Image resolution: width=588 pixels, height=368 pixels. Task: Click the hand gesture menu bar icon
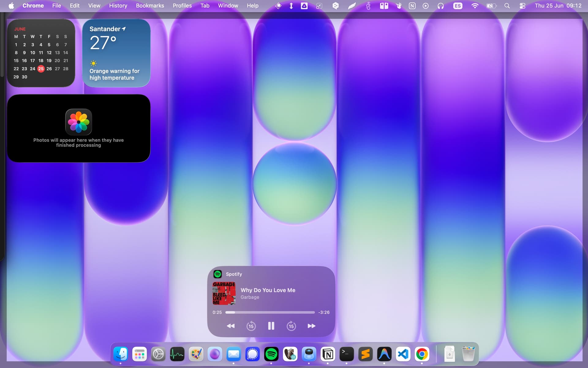(399, 6)
